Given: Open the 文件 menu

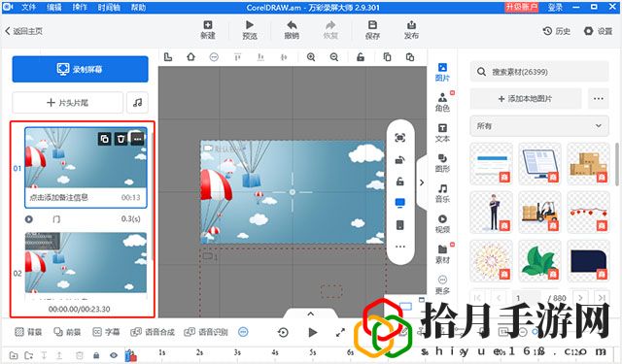Looking at the screenshot, I should pyautogui.click(x=28, y=7).
